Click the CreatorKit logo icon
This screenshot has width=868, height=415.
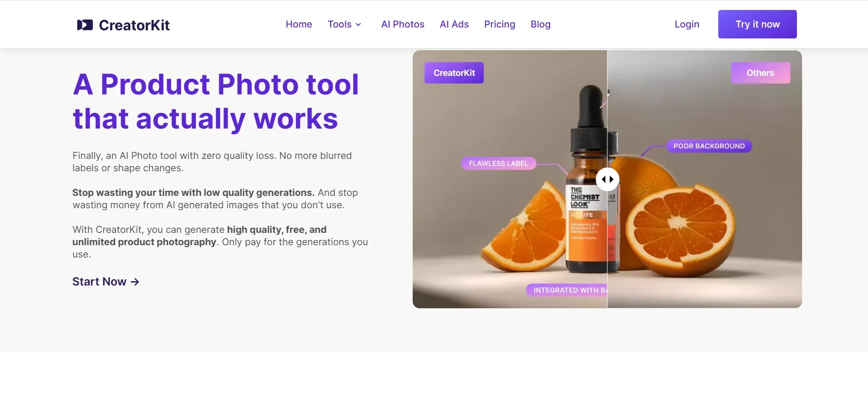pos(85,25)
